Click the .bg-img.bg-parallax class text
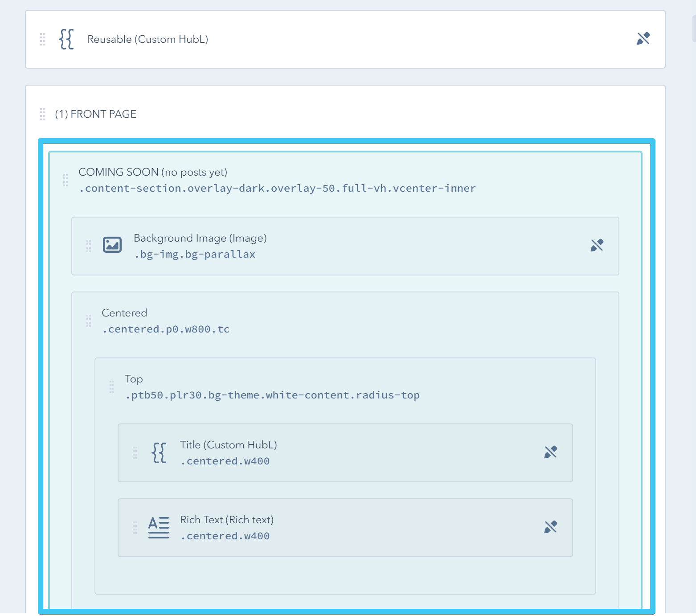 click(x=195, y=254)
